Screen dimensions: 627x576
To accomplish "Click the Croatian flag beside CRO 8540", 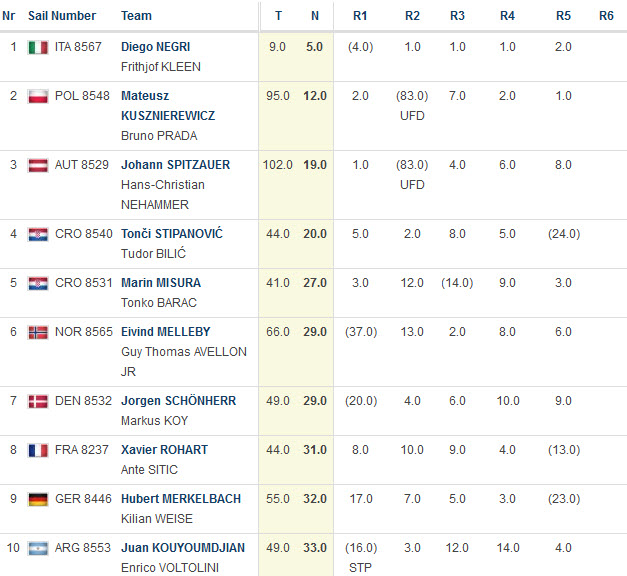I will click(38, 234).
